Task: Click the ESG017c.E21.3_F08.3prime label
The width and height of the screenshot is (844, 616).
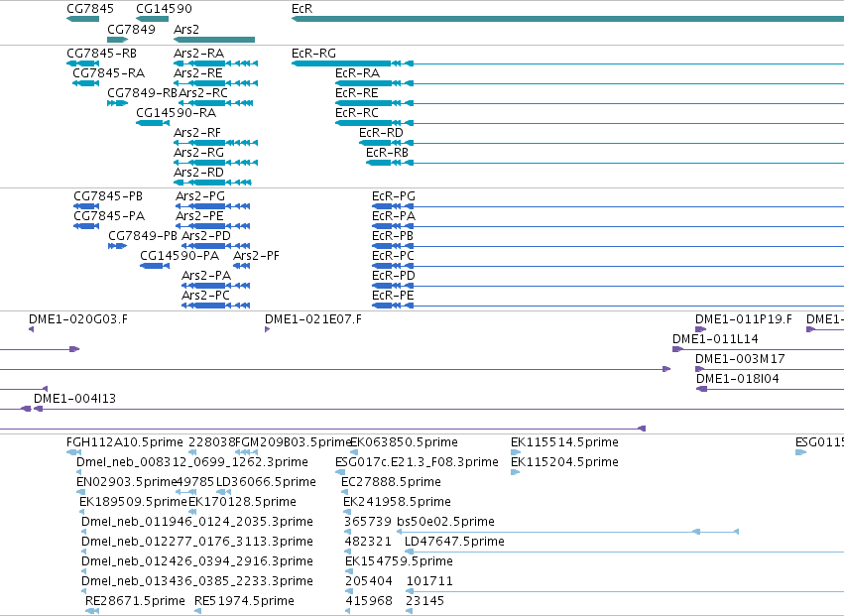Action: coord(417,462)
